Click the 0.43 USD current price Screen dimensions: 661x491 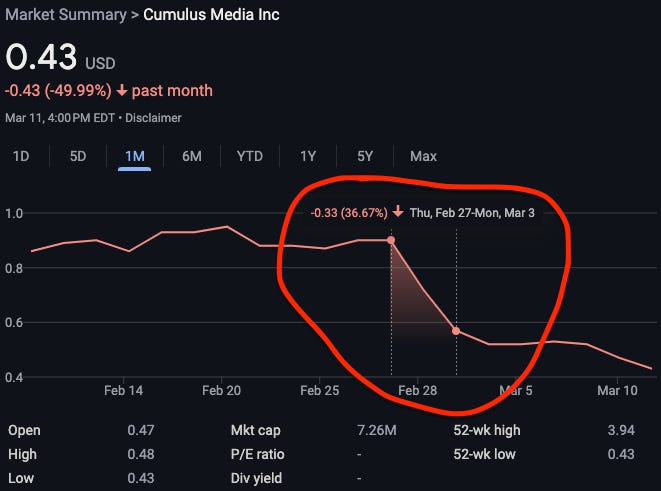(x=60, y=57)
